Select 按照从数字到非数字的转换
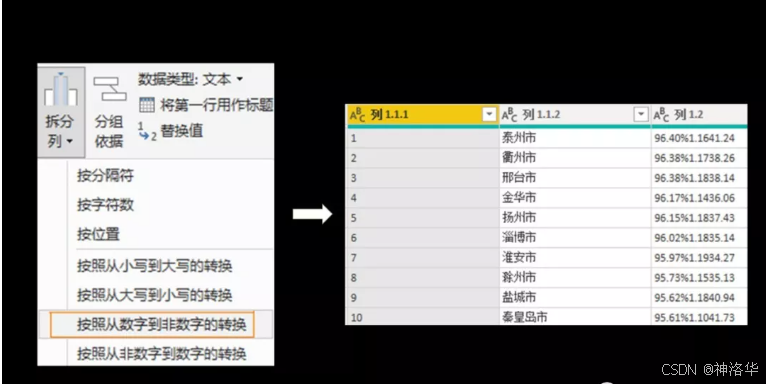The image size is (766, 384). [x=152, y=324]
